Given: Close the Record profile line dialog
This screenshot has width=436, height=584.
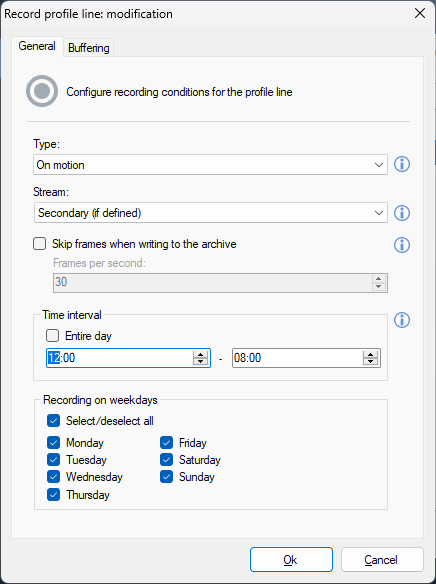Looking at the screenshot, I should point(420,13).
